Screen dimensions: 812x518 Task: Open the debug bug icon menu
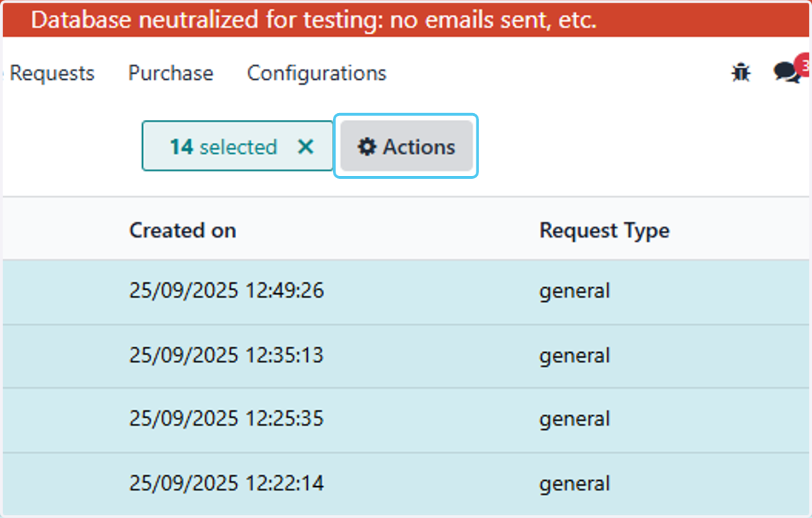click(742, 72)
